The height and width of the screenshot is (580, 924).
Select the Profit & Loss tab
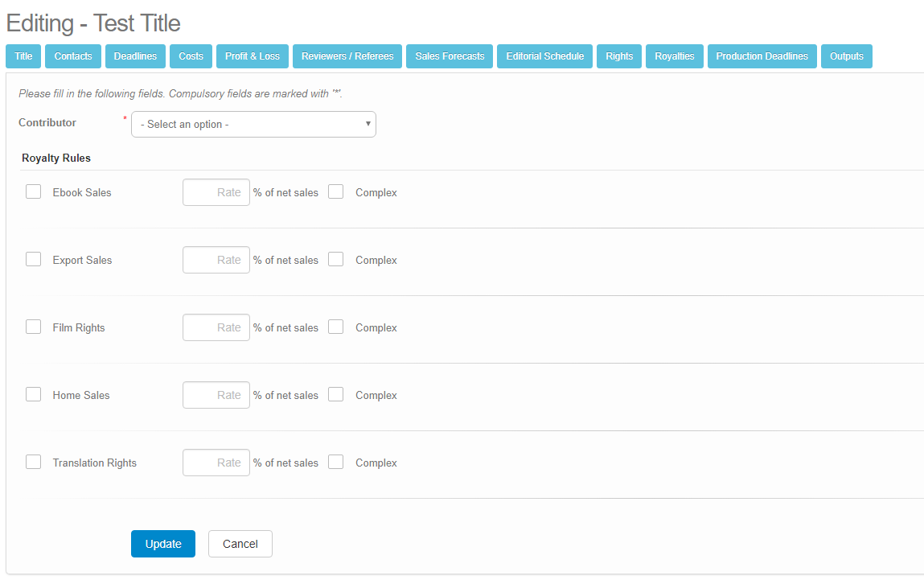click(253, 56)
